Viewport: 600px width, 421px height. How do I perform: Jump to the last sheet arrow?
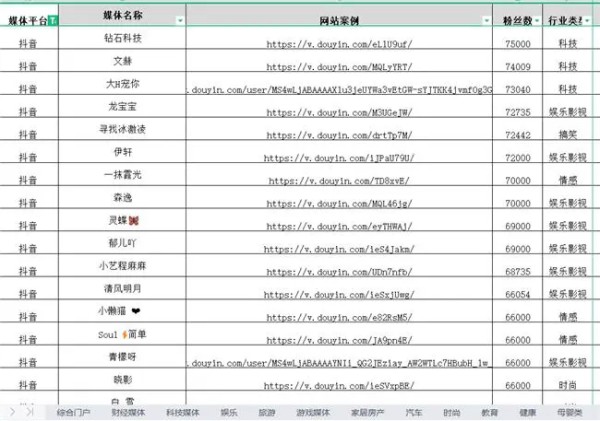pos(30,412)
